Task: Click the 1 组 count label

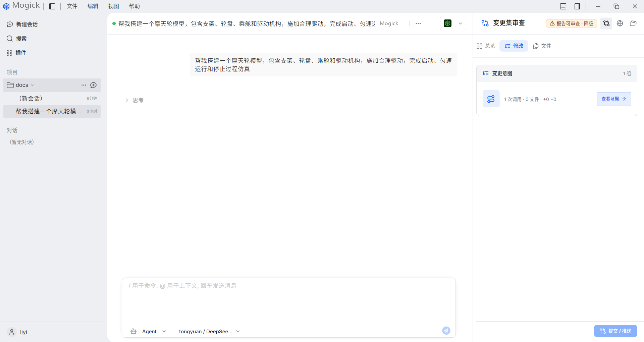Action: (x=627, y=73)
